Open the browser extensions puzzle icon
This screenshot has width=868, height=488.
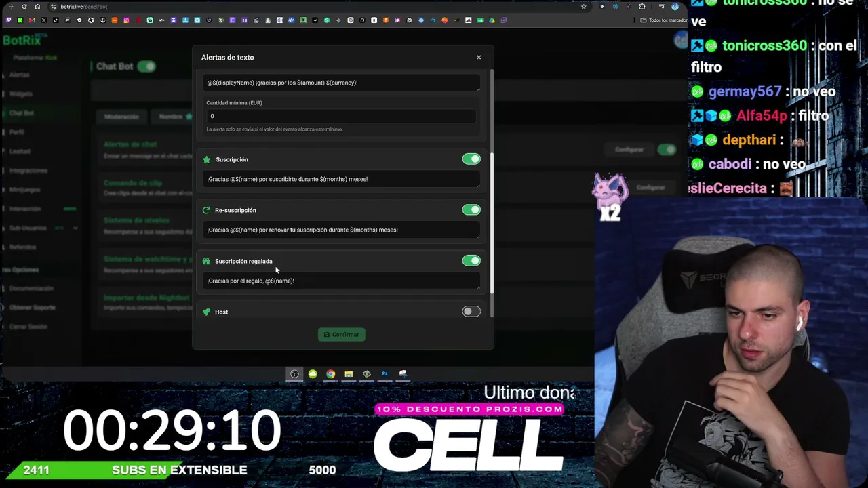click(642, 7)
